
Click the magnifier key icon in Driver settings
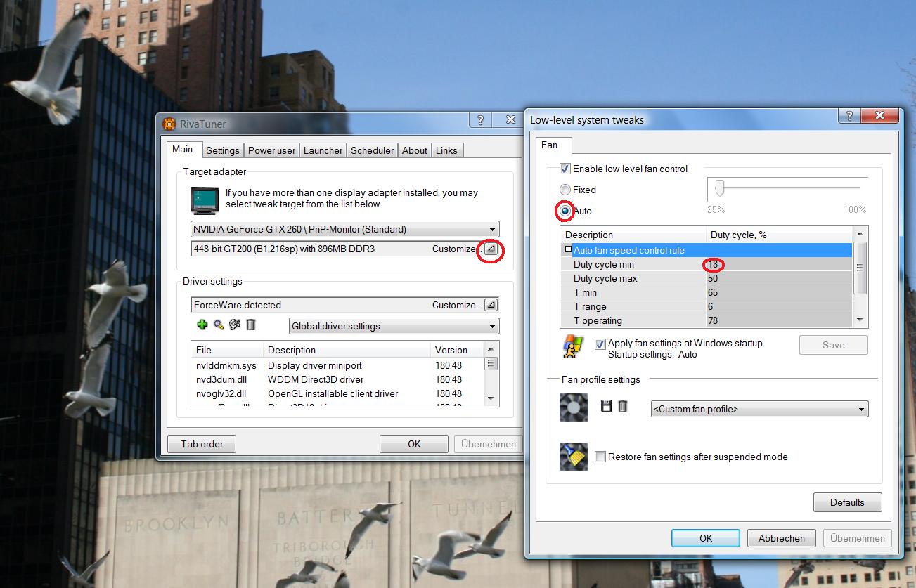[219, 325]
